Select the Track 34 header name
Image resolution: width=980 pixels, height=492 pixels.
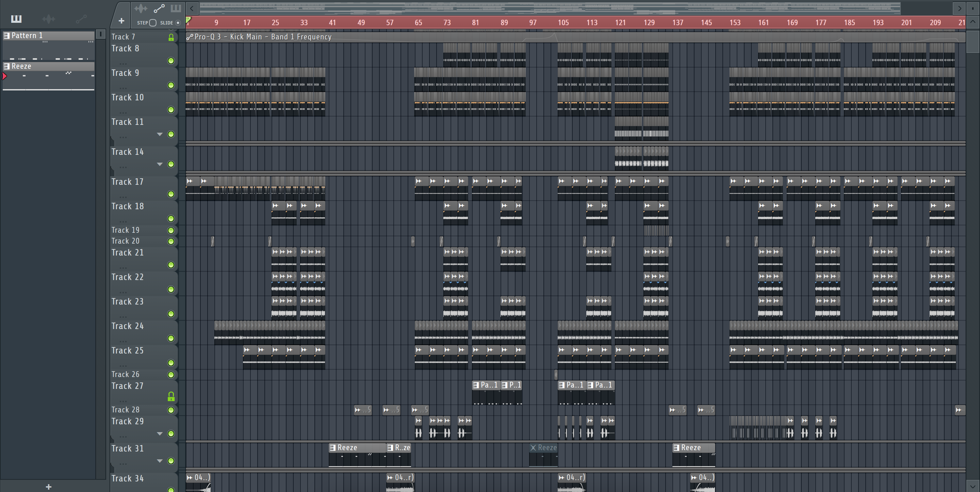click(x=128, y=478)
